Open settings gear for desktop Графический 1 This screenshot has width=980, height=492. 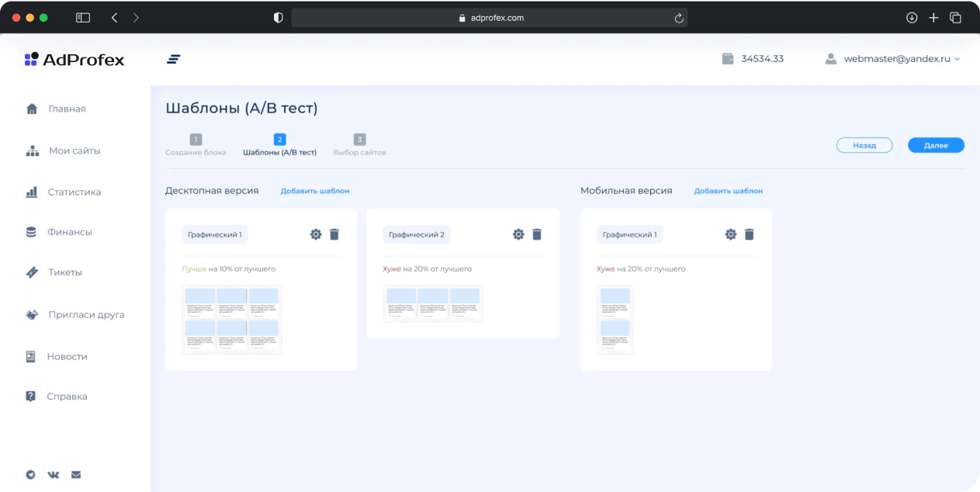pos(316,234)
